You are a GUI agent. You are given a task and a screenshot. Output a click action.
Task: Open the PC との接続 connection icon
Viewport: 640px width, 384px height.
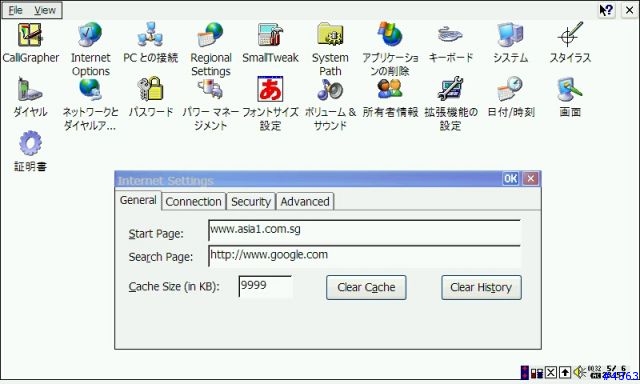click(150, 34)
